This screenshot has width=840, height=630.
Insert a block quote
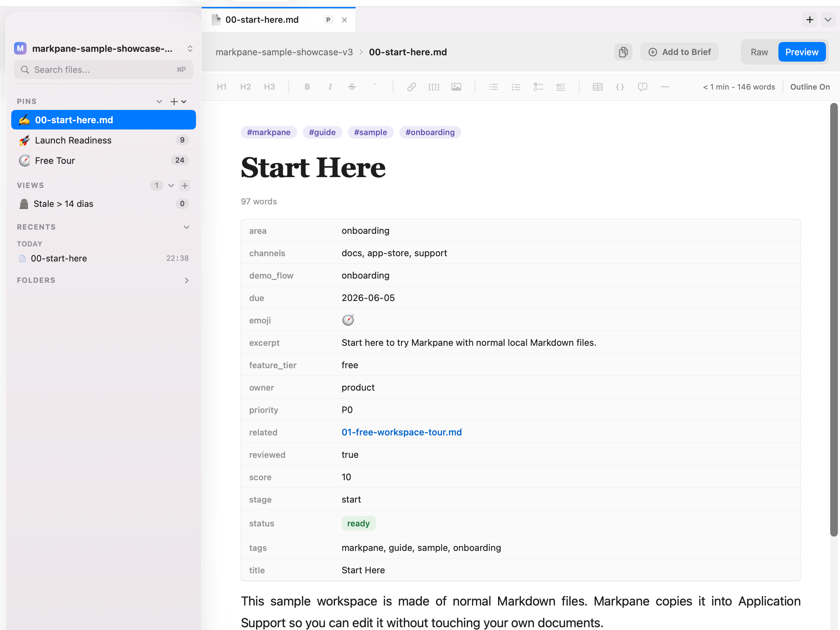[560, 86]
